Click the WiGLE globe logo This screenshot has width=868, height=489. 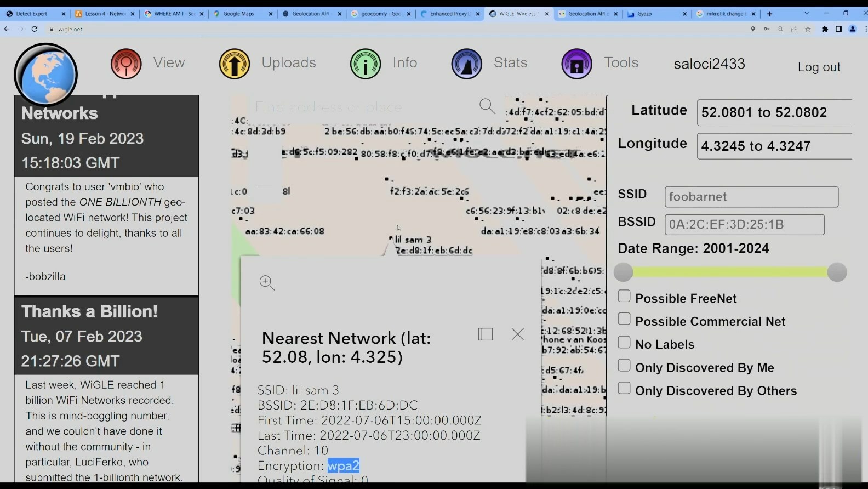(45, 75)
